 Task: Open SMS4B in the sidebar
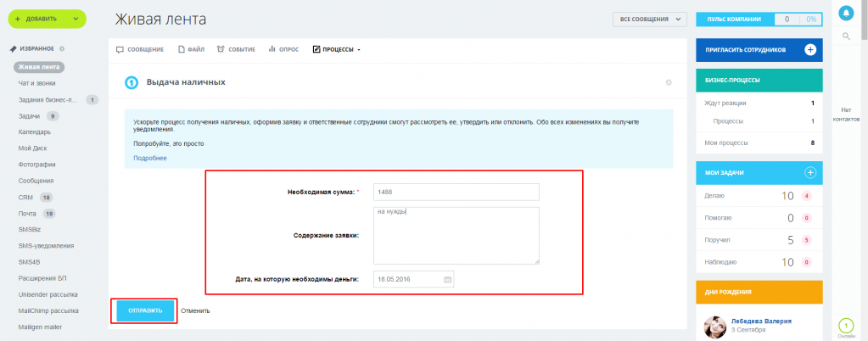pos(30,262)
